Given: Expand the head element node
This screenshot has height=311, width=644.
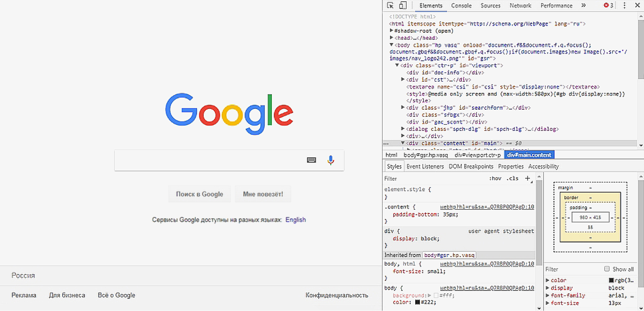Looking at the screenshot, I should click(x=391, y=38).
